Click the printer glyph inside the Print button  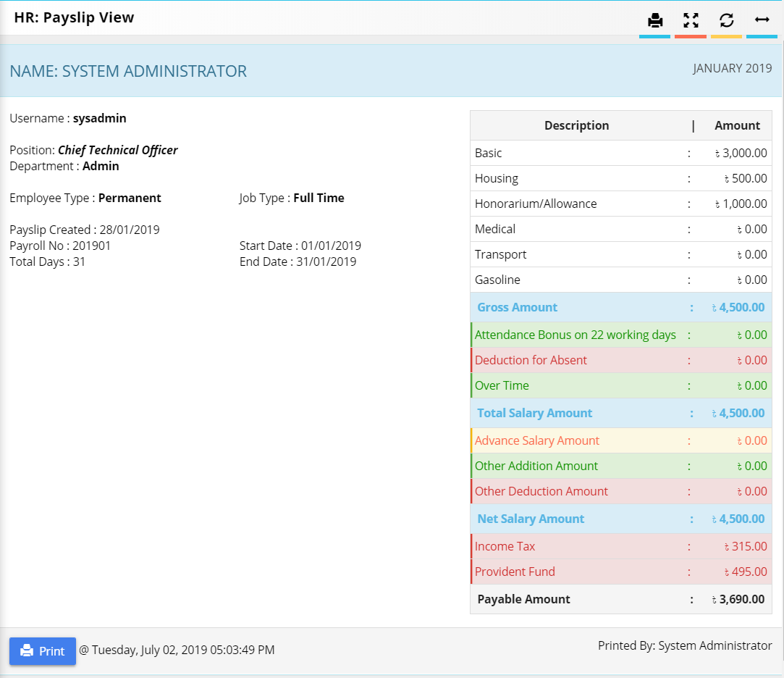tap(27, 651)
